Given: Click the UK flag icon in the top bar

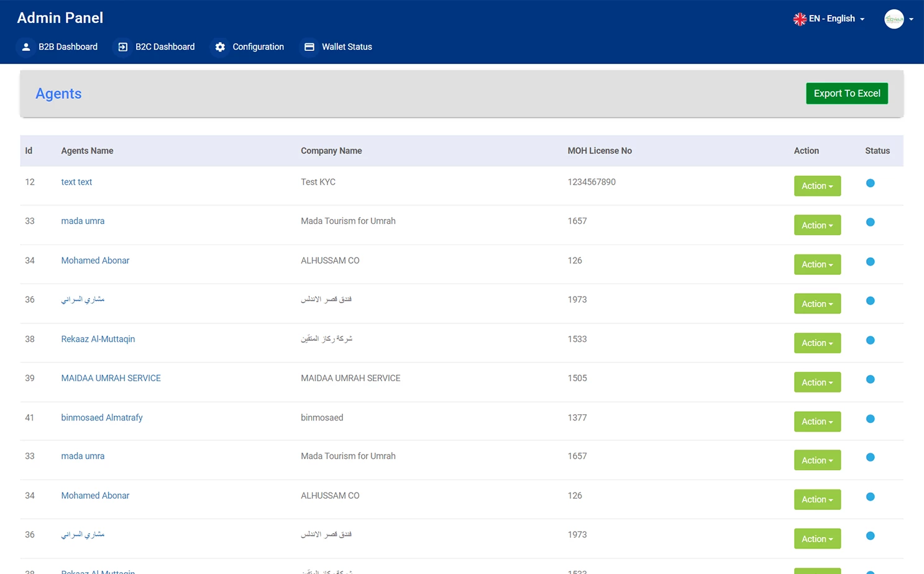Looking at the screenshot, I should 800,19.
